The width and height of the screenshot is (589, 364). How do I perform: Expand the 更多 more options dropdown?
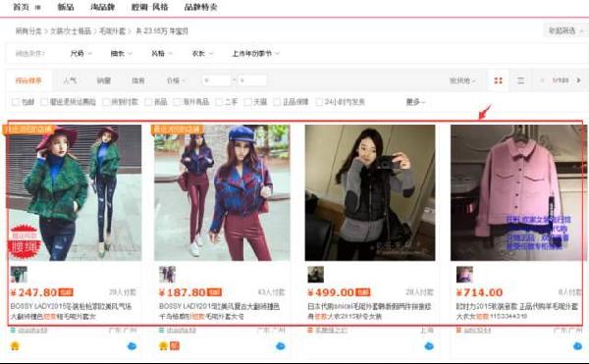415,102
